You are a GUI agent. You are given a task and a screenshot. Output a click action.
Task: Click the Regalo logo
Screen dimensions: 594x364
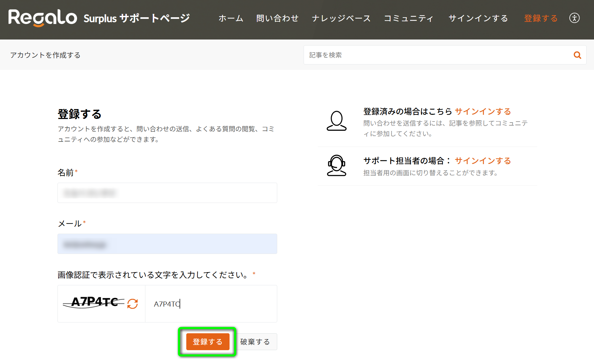[x=43, y=18]
